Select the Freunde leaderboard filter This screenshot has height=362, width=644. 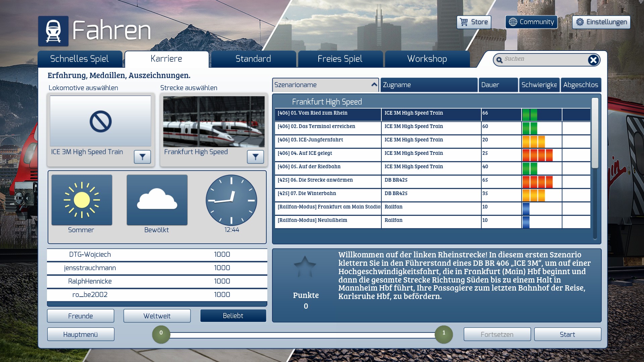[80, 316]
